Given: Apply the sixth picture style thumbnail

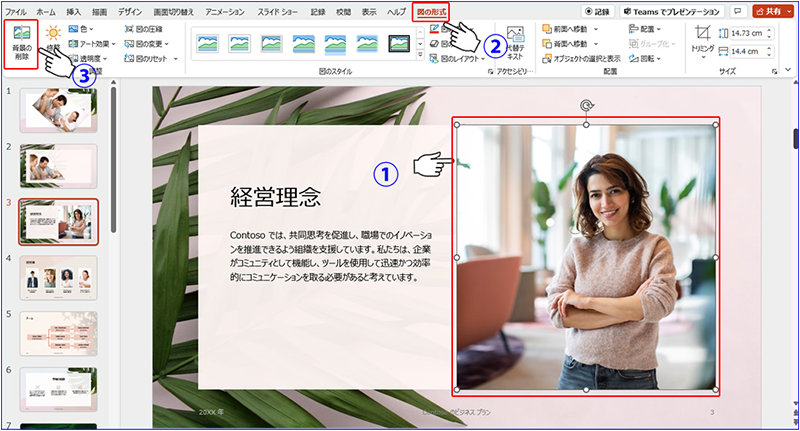Looking at the screenshot, I should click(x=367, y=44).
